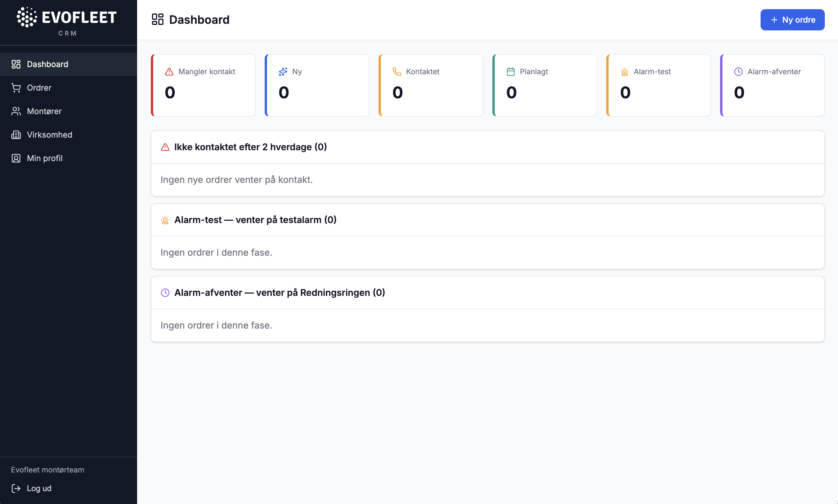
Task: Click heading Alarm-test — venter på testalarm (0)
Action: coord(255,220)
